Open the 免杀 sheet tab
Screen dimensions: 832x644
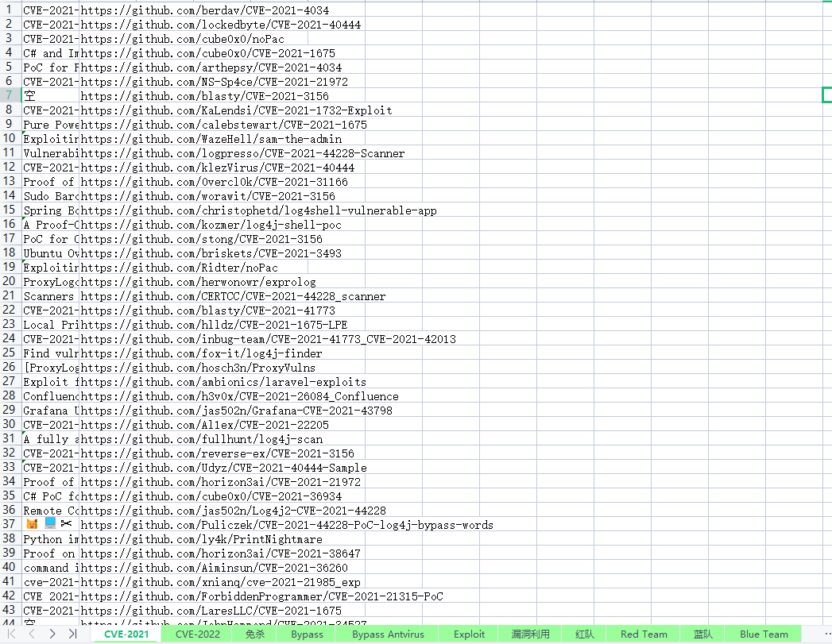[255, 634]
